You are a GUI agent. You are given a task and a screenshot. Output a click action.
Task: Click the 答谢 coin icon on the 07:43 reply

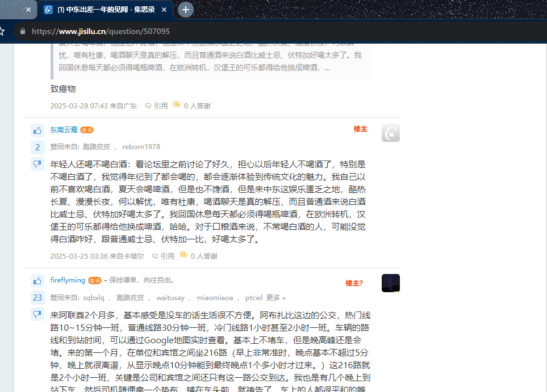[177, 105]
